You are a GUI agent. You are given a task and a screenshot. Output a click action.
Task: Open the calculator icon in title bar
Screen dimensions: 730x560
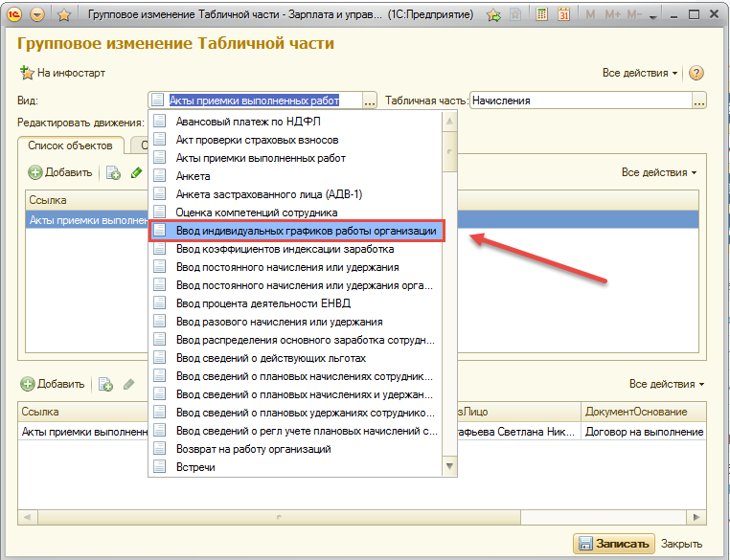(x=541, y=14)
